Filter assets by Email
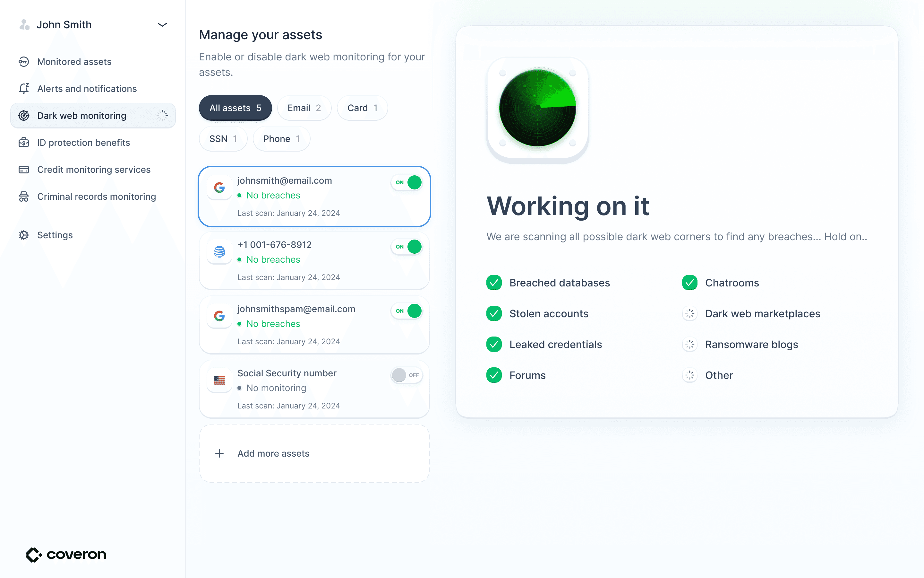 [x=304, y=108]
